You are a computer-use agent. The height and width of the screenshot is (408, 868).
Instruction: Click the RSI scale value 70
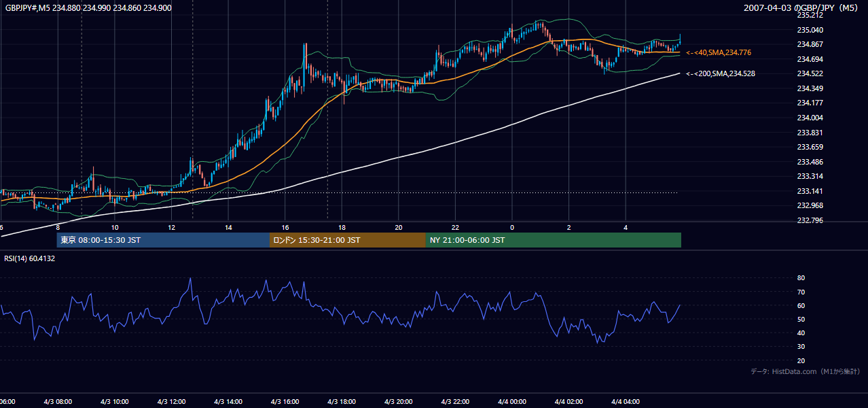(801, 292)
